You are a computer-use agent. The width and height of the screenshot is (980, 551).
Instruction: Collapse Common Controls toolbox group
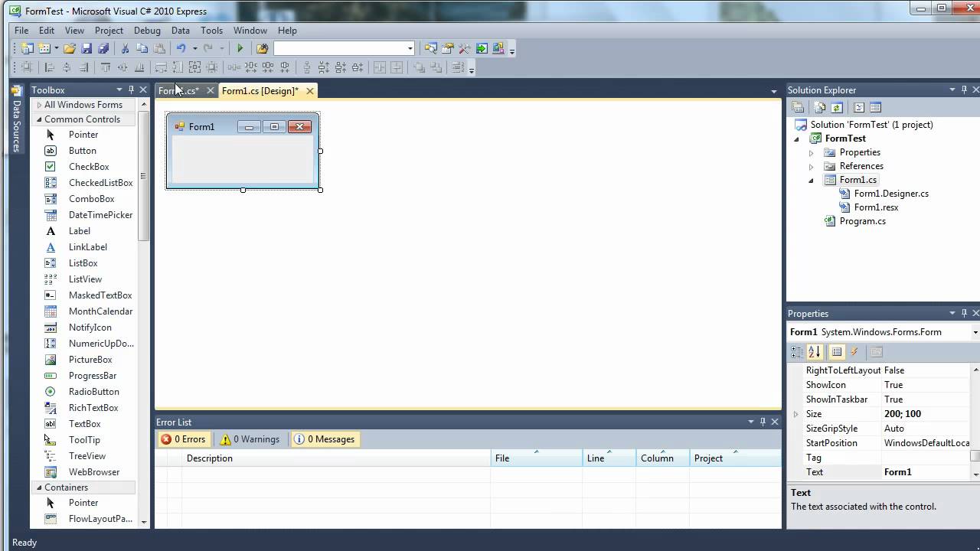[40, 119]
